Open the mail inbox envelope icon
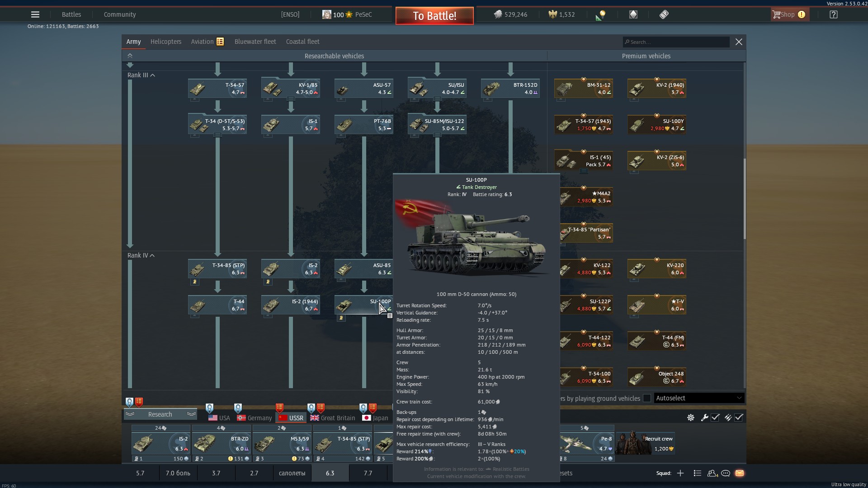Screen dimensions: 868x488 click(740, 473)
